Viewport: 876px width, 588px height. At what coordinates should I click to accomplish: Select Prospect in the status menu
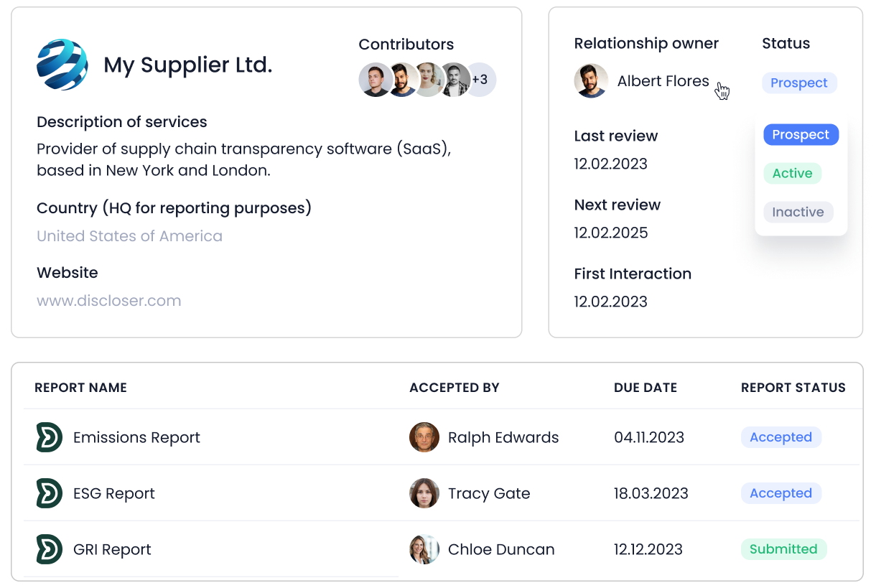pos(801,134)
